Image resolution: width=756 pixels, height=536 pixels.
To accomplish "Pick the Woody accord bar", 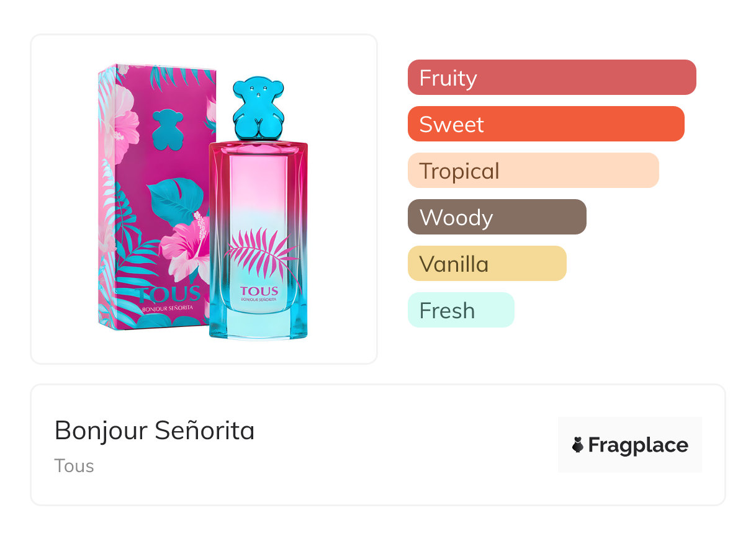I will click(497, 217).
